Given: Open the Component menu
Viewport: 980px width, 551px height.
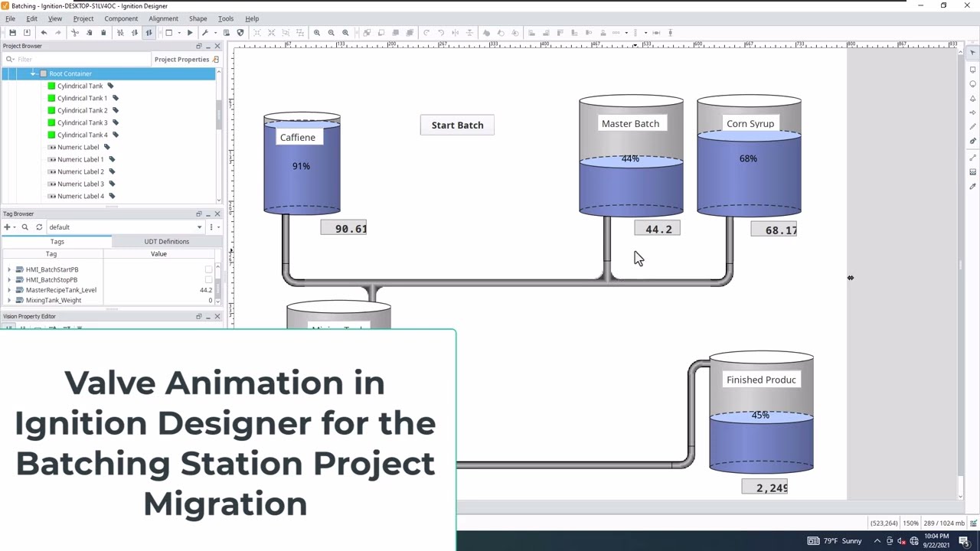Looking at the screenshot, I should pyautogui.click(x=121, y=18).
